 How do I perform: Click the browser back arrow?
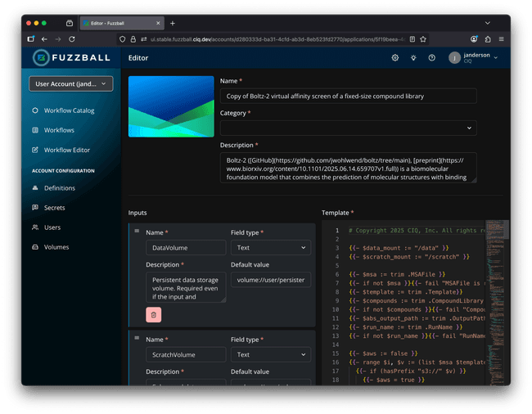pyautogui.click(x=44, y=39)
